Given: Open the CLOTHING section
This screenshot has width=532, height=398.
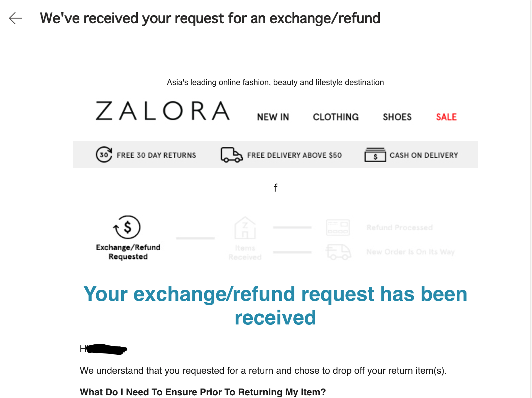Looking at the screenshot, I should coord(336,117).
